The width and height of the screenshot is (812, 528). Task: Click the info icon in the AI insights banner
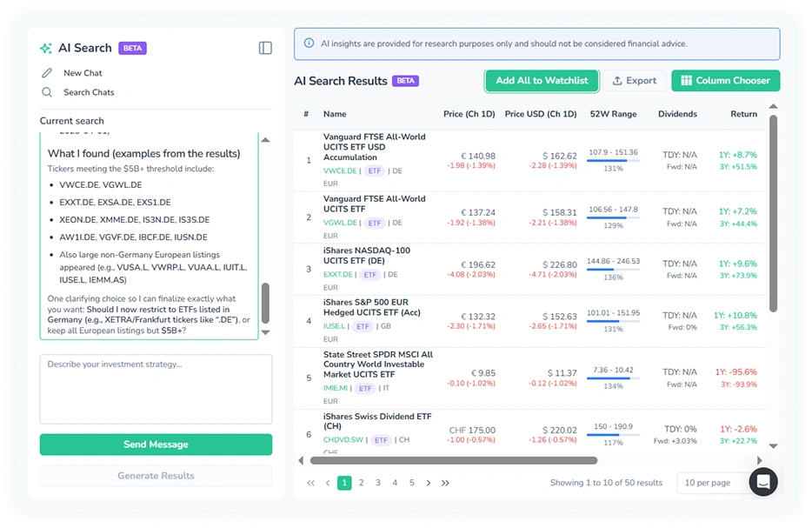pos(307,43)
